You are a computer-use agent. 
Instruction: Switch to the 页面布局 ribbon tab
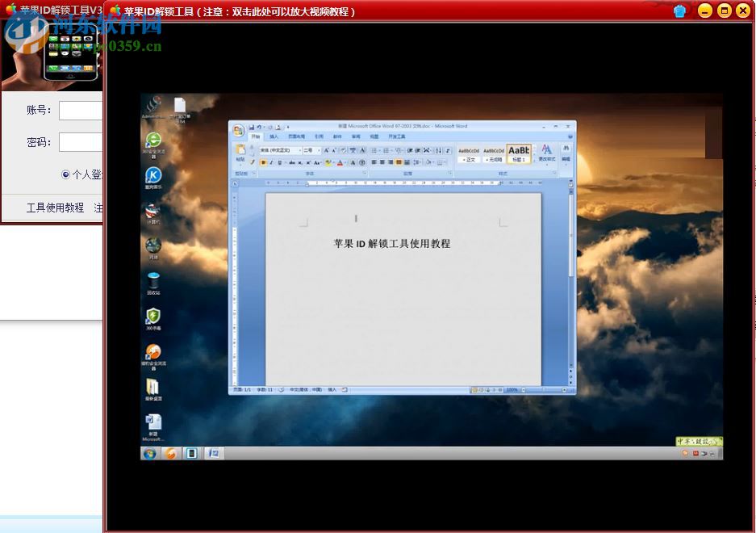tap(297, 136)
